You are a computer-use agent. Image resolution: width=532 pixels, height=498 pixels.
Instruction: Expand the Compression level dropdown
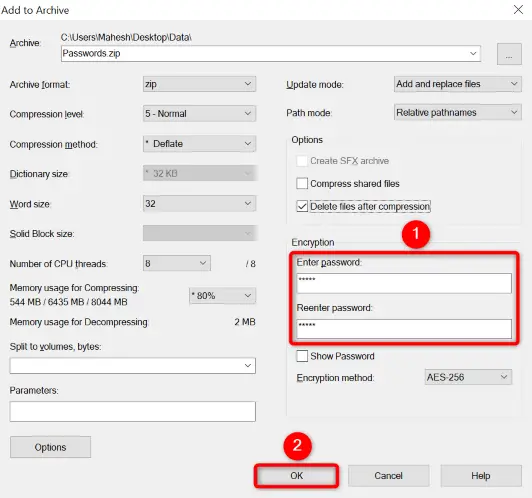(x=199, y=113)
